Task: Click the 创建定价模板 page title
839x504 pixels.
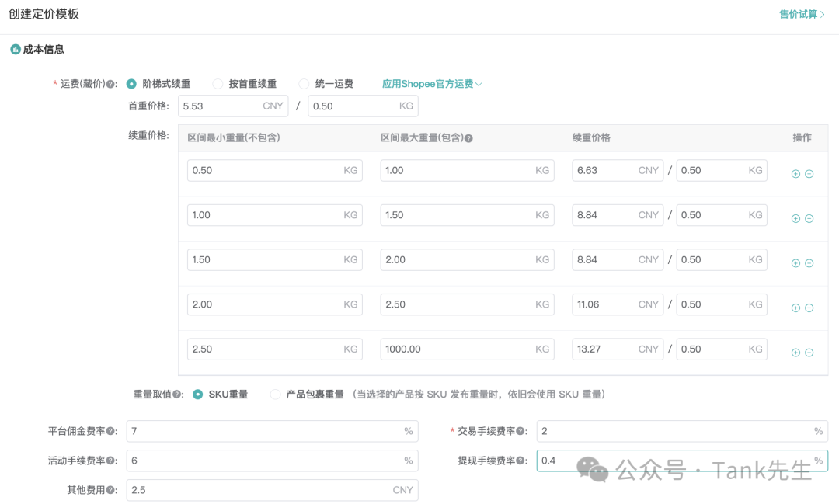Action: (x=44, y=14)
